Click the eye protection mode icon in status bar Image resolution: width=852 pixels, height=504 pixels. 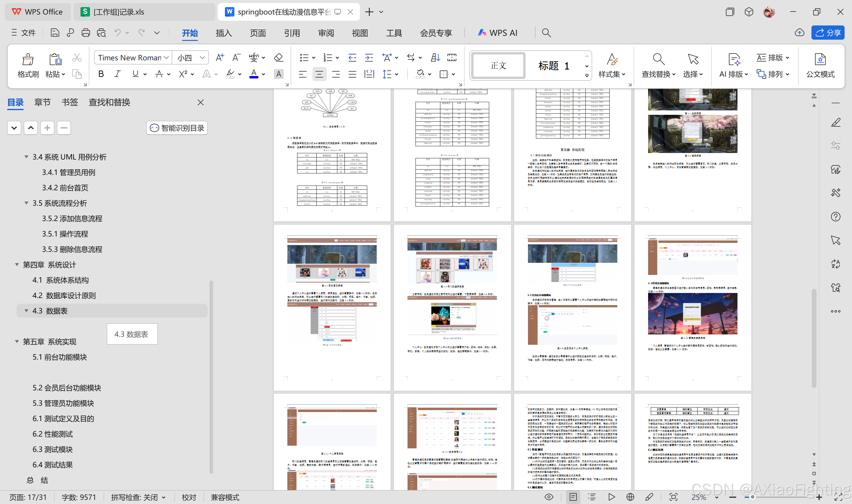(x=549, y=497)
